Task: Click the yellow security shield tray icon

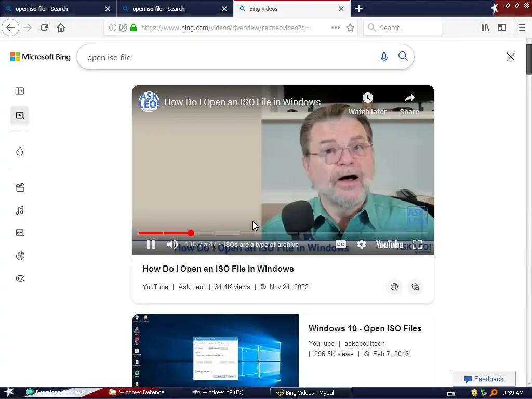Action: [x=474, y=393]
